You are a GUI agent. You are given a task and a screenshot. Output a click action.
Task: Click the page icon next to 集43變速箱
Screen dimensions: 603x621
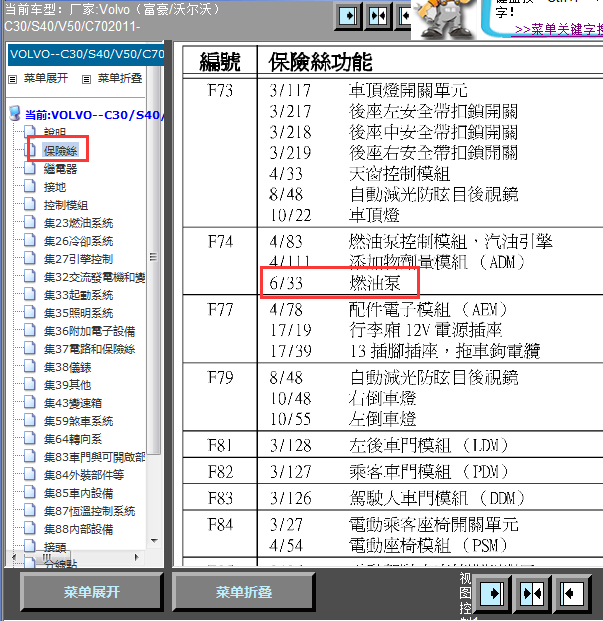pos(30,402)
